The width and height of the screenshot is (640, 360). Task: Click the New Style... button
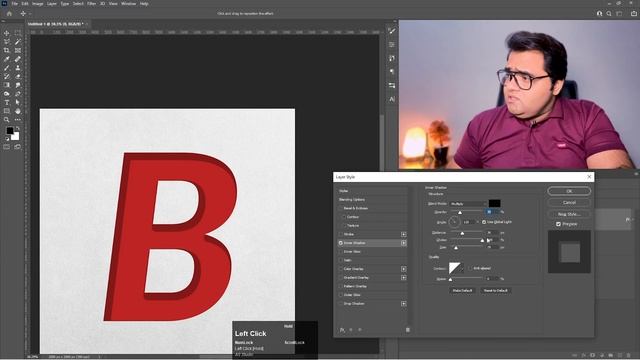tap(569, 214)
